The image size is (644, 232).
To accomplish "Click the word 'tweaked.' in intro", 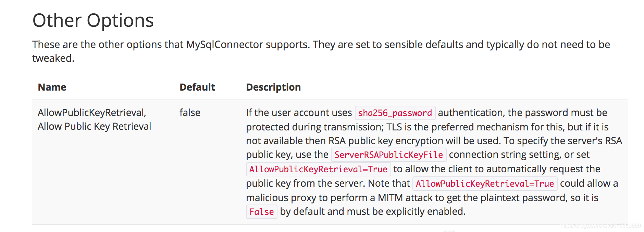I will (53, 58).
